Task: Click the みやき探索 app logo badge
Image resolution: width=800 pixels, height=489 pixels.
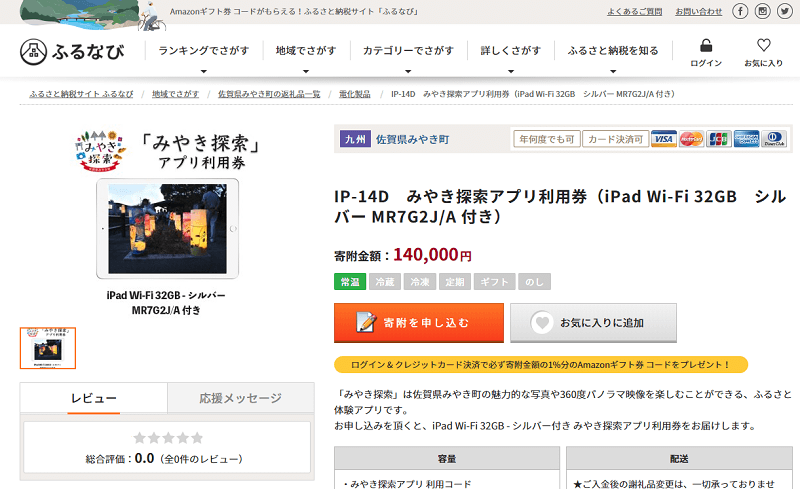Action: [100, 151]
